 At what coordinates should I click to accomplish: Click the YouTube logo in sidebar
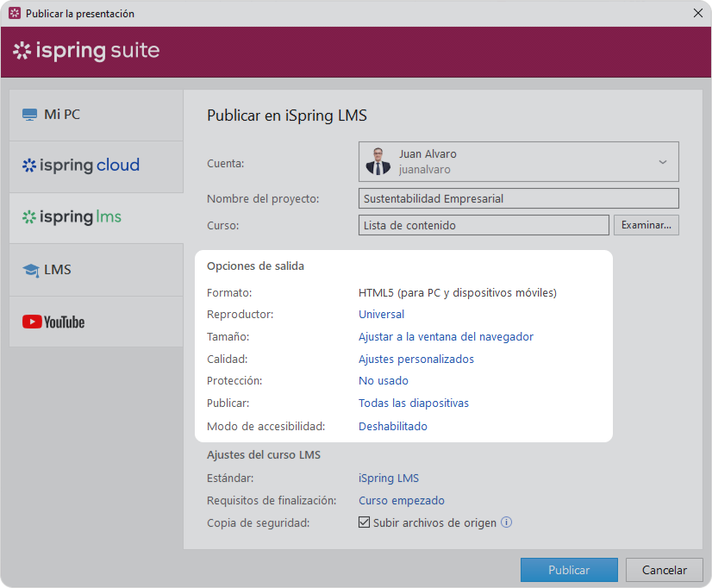click(53, 322)
